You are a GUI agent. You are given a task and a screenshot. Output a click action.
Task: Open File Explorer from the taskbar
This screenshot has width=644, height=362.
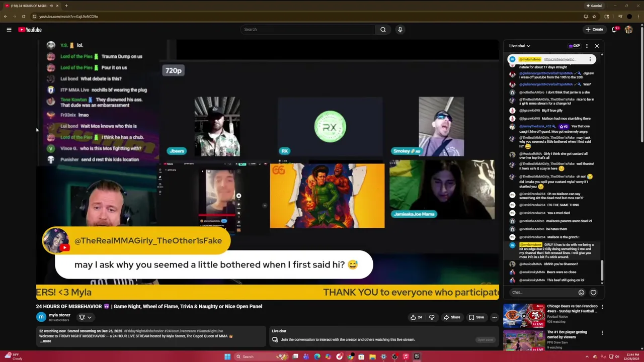[x=372, y=356]
